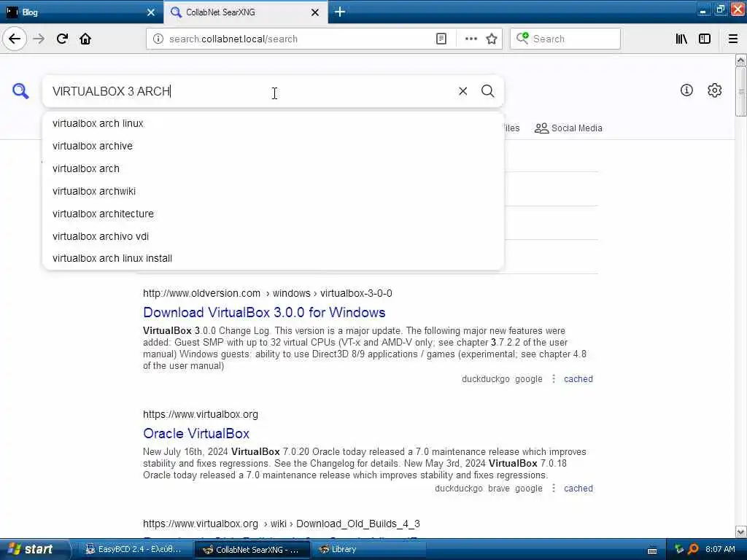Bookmark this page with the star

(492, 39)
